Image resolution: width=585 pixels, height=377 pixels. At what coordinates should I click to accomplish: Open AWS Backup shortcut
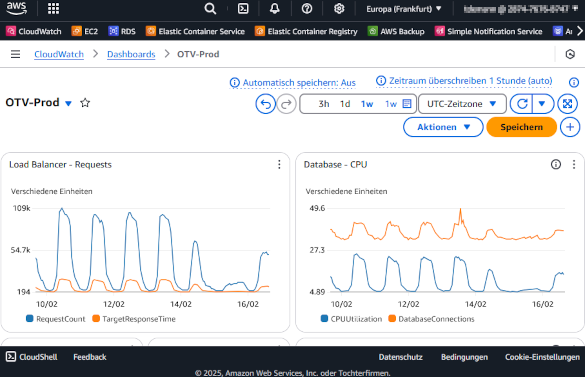tap(396, 31)
